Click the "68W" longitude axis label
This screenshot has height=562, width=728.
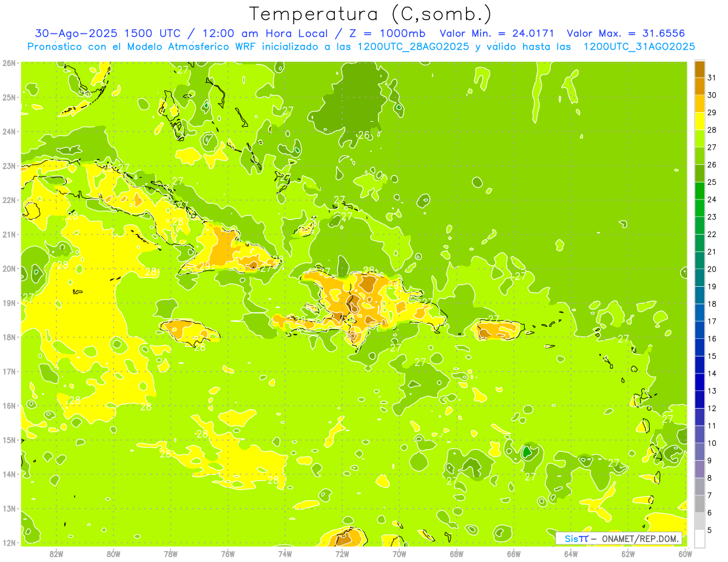(x=457, y=554)
